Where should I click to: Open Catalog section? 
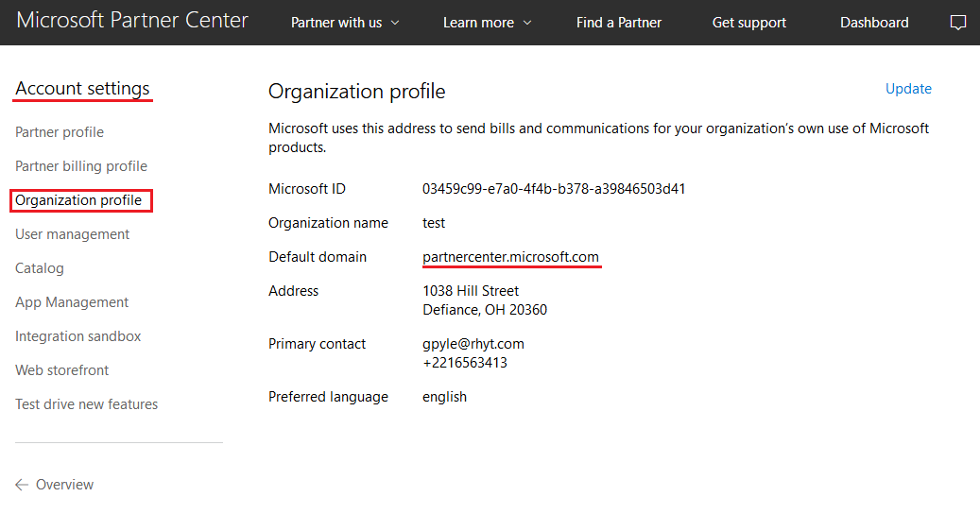click(40, 268)
